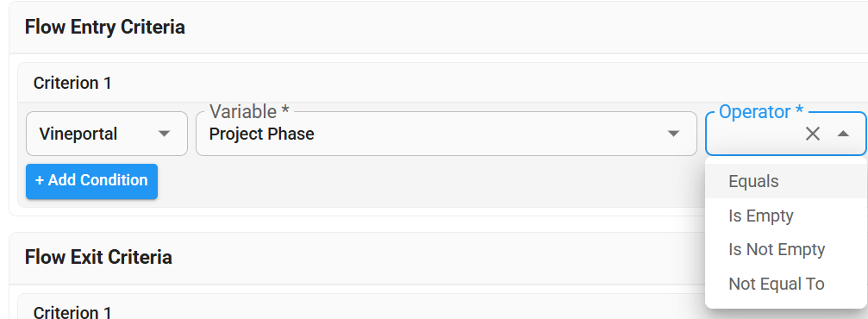Click the Project Phase value text
The width and height of the screenshot is (868, 319).
coord(262,134)
